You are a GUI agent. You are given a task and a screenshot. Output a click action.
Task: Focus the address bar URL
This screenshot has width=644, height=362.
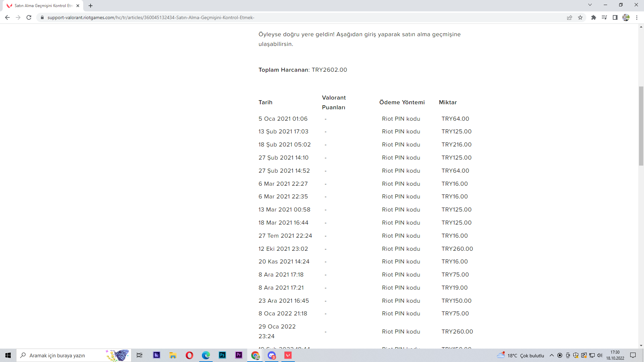click(x=151, y=17)
